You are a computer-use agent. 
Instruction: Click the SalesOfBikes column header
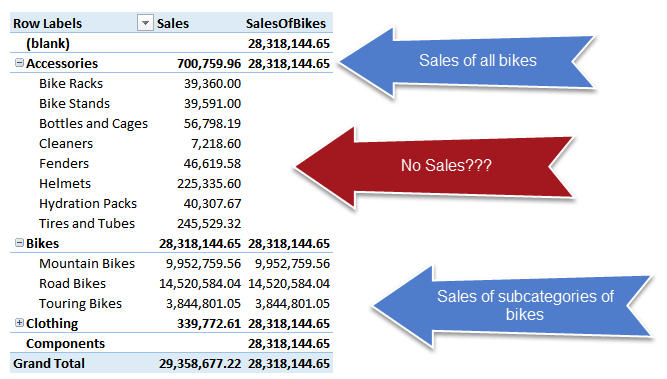click(x=286, y=23)
